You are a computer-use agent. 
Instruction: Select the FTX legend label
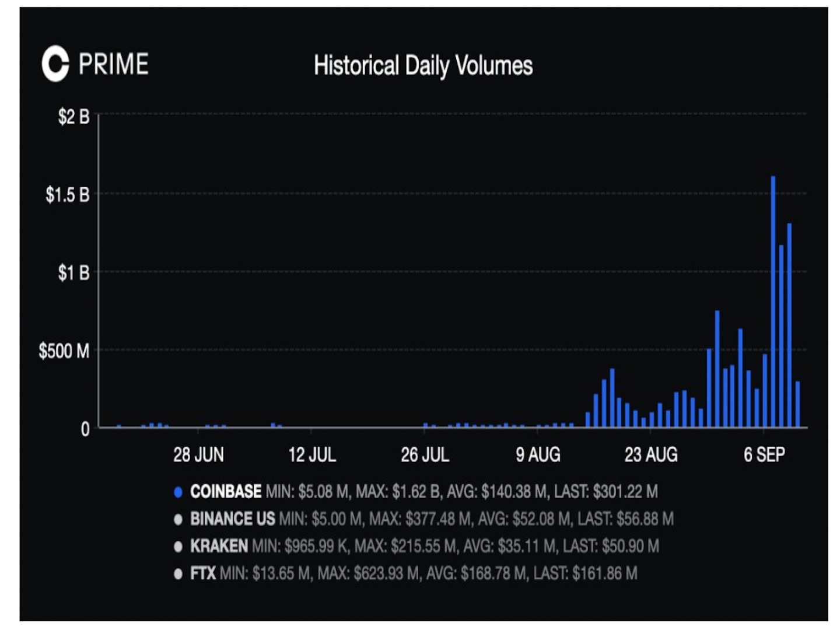[x=203, y=573]
